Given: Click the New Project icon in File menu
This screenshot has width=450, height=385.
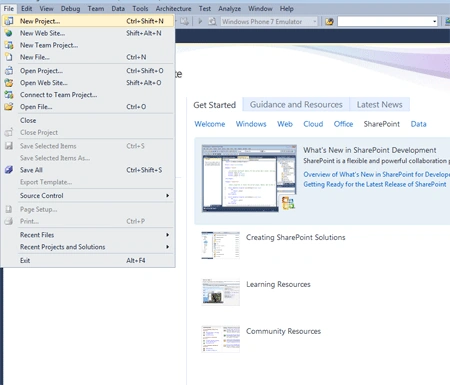Looking at the screenshot, I should click(9, 21).
